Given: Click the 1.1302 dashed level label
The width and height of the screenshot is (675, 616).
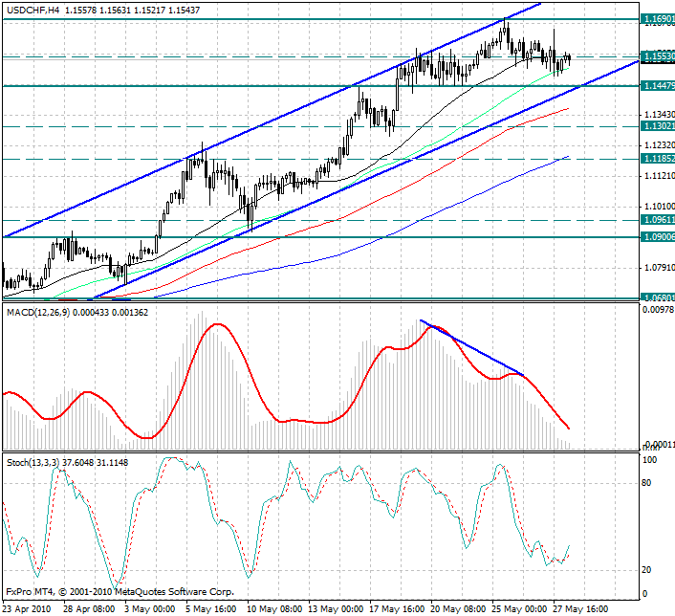Looking at the screenshot, I should click(658, 126).
